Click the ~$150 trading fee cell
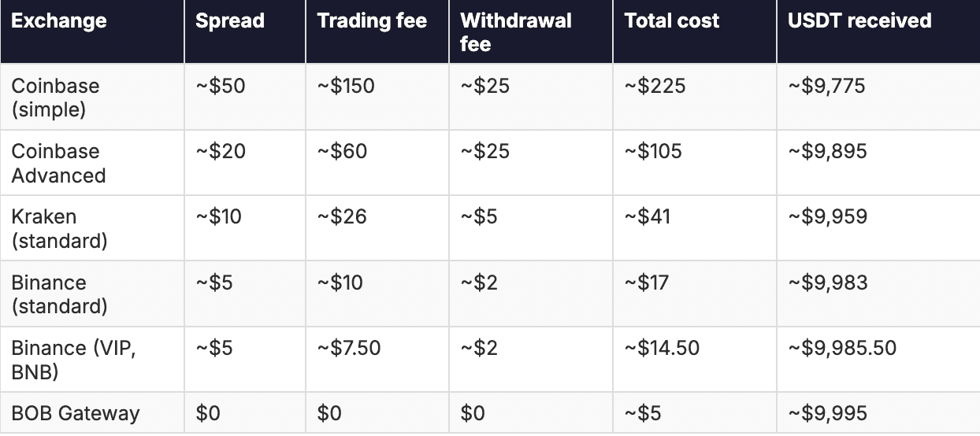 coord(346,86)
